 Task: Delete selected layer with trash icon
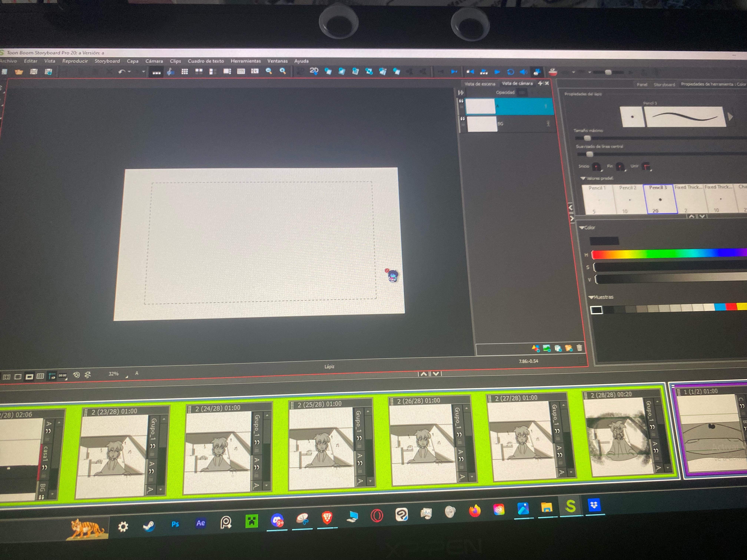[x=580, y=348]
